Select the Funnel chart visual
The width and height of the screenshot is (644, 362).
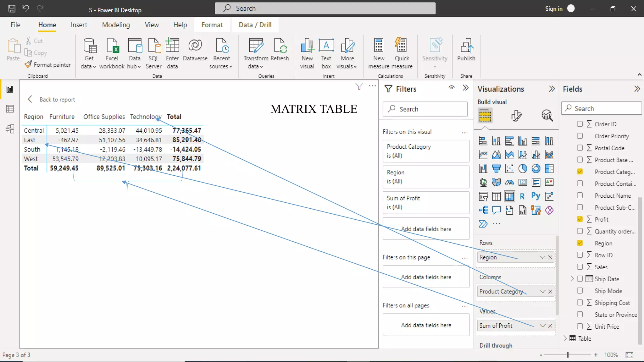[496, 169]
